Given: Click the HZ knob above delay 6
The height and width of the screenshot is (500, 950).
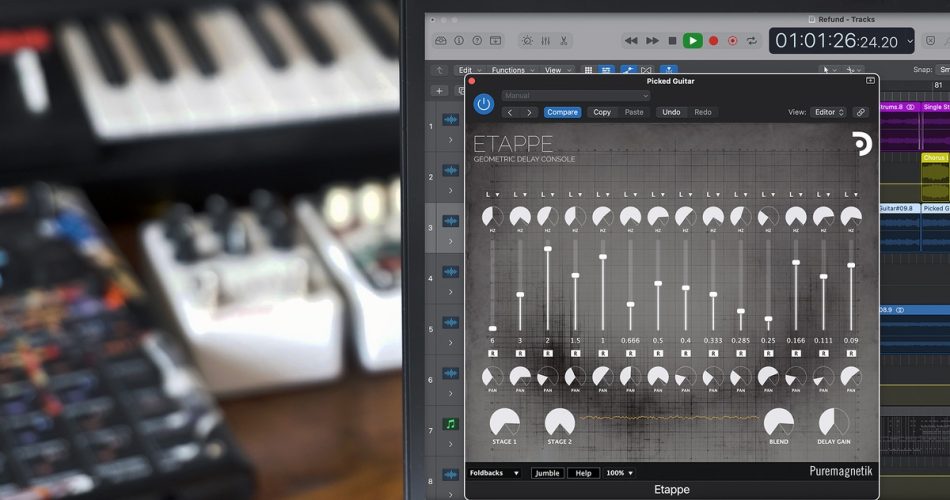Looking at the screenshot, I should tap(493, 217).
